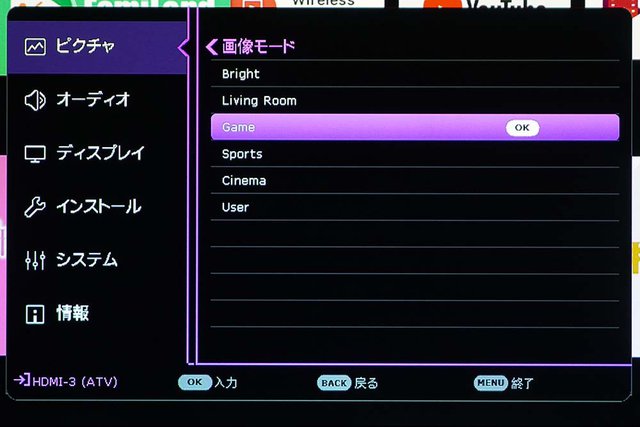Viewport: 640px width, 427px height.
Task: Select the Bright picture mode
Action: (415, 74)
